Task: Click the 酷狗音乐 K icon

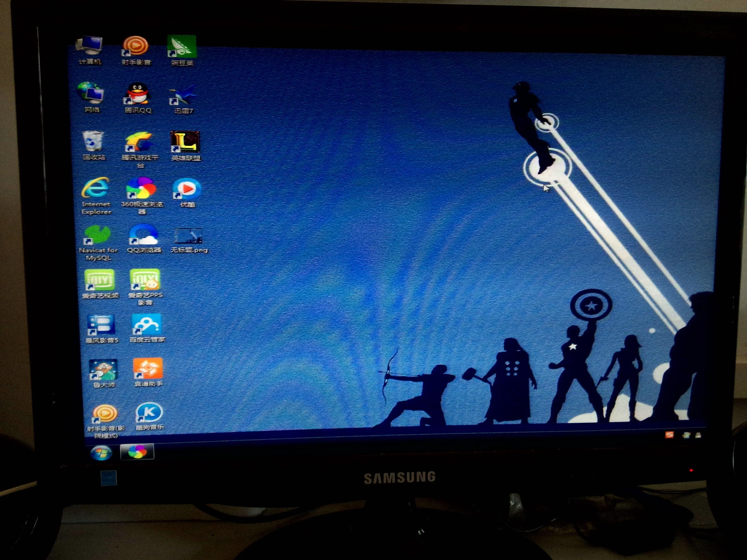Action: [x=149, y=412]
